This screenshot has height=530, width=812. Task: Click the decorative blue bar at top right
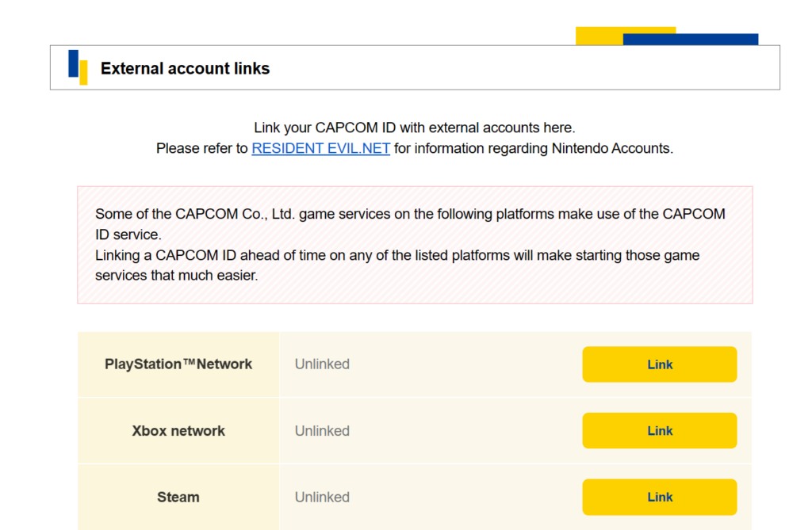click(718, 37)
